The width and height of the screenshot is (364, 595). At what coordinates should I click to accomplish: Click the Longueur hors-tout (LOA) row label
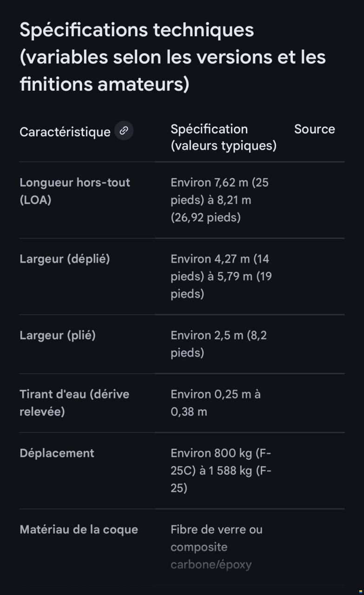[x=74, y=191]
